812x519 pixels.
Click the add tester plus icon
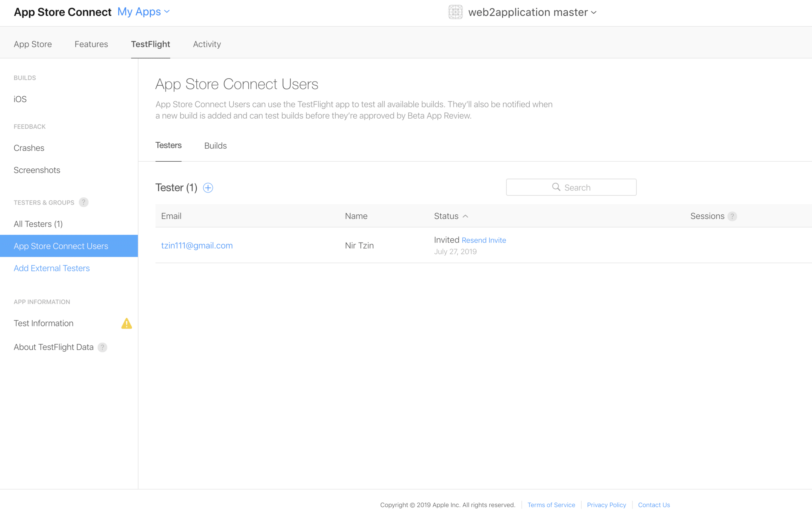pos(208,188)
